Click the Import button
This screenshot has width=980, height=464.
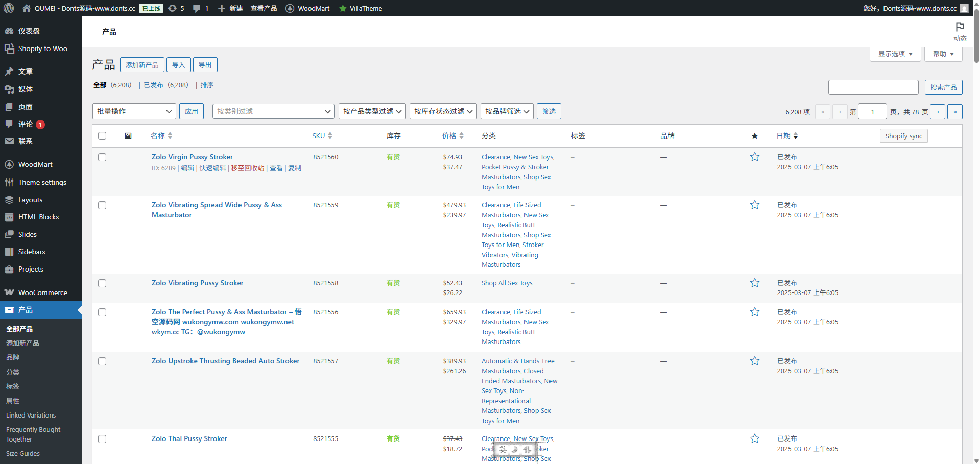click(x=178, y=65)
